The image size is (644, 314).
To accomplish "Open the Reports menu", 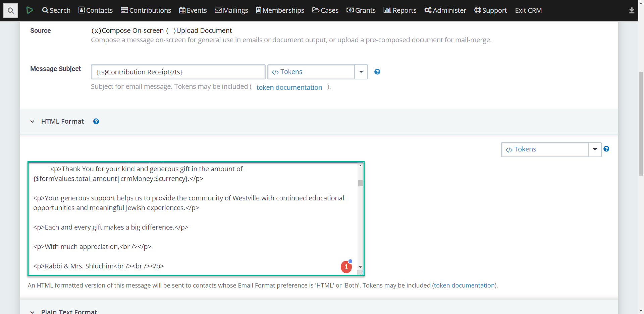I will [400, 10].
